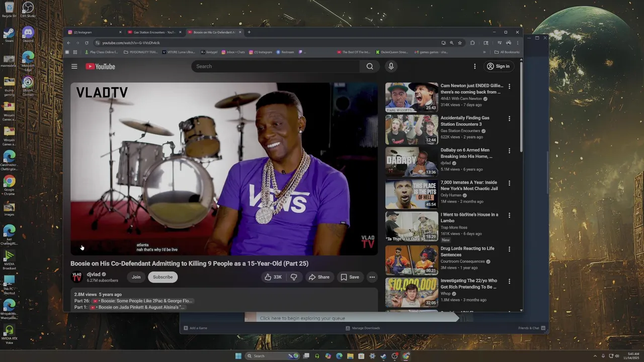Bookmark this page with star icon
The width and height of the screenshot is (644, 362).
pos(460,43)
